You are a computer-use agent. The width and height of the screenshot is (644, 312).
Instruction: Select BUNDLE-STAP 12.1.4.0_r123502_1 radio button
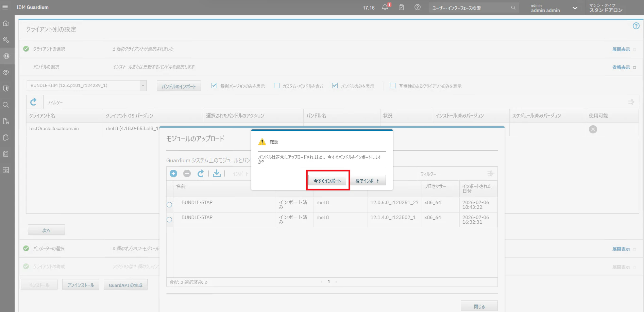(x=169, y=220)
